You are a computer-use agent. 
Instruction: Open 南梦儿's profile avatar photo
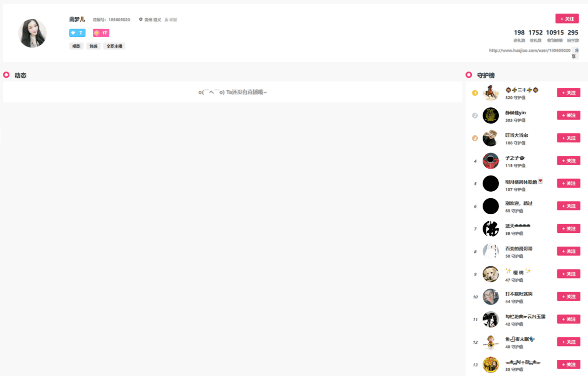tap(32, 33)
